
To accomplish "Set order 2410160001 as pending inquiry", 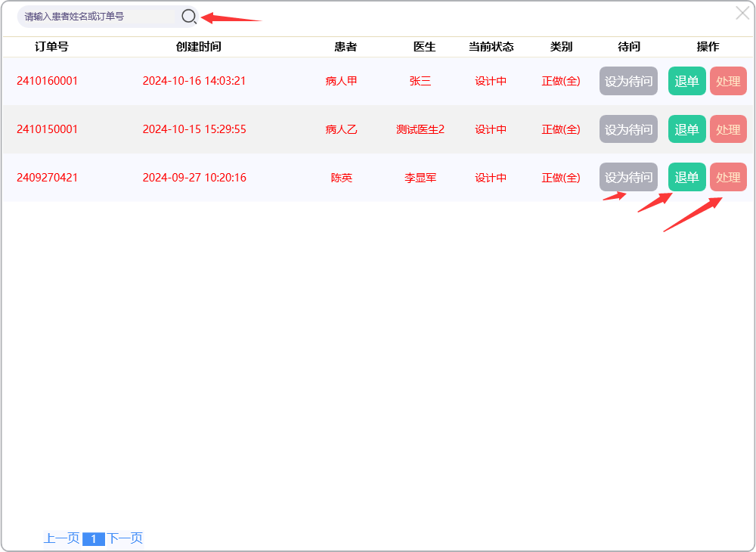I will pyautogui.click(x=628, y=81).
